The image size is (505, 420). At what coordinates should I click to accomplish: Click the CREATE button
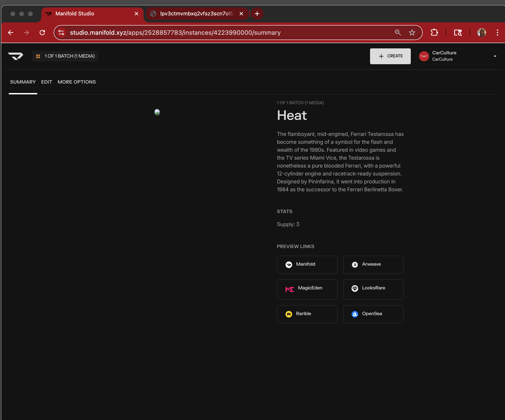coord(390,56)
